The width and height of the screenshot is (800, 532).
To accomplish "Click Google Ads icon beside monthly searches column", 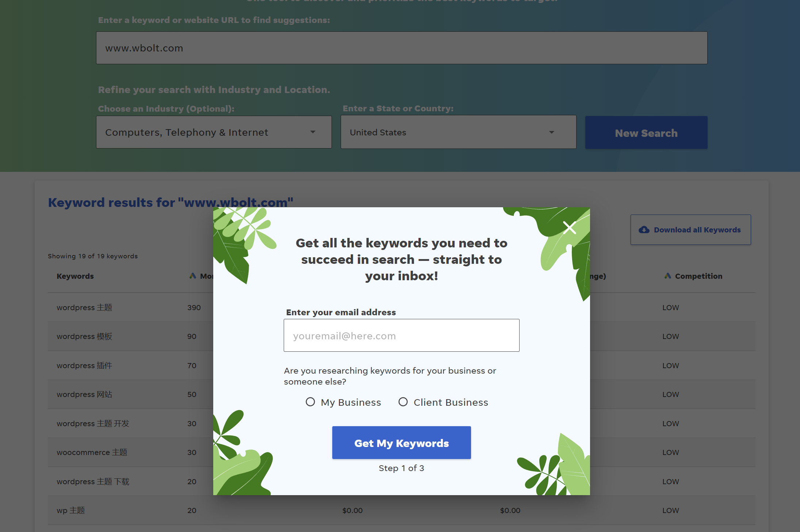I will point(193,276).
